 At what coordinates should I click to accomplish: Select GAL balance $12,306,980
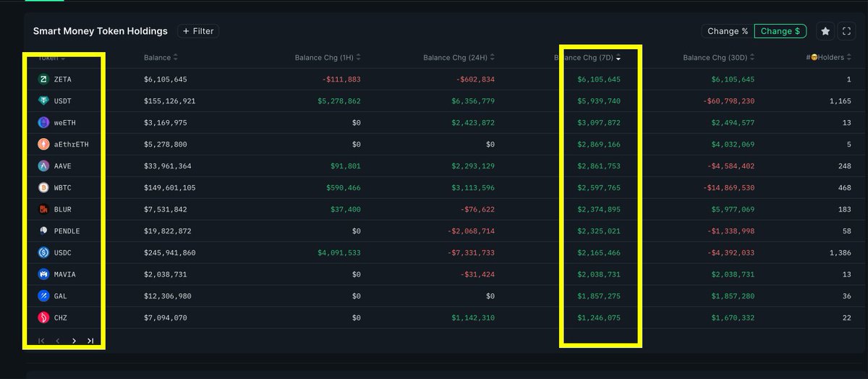(x=168, y=297)
